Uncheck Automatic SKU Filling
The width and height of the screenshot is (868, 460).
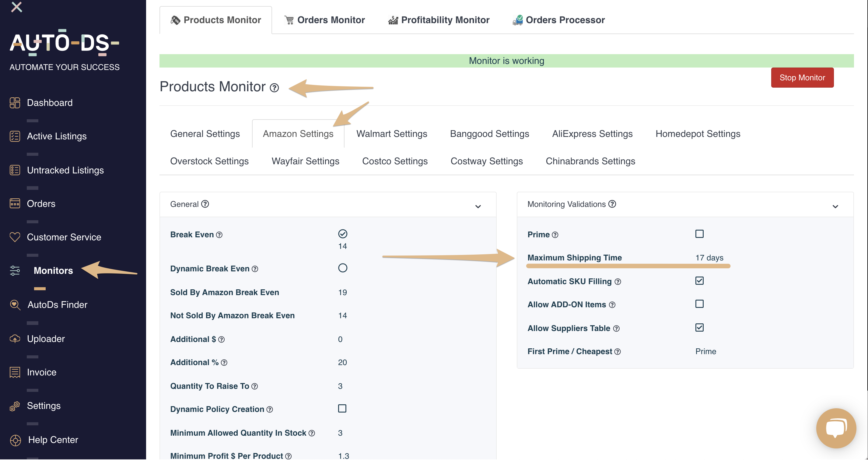(x=699, y=281)
